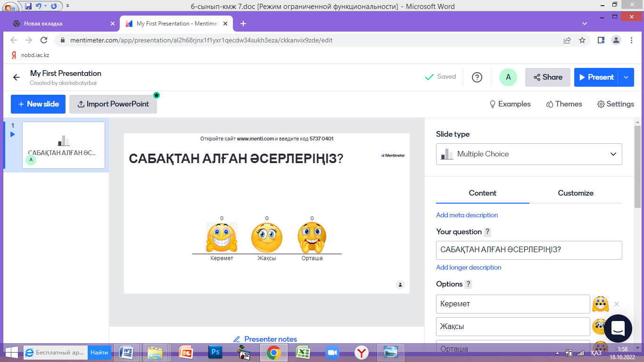Reload the page in Chrome
Viewport: 644px width, 362px height.
44,40
